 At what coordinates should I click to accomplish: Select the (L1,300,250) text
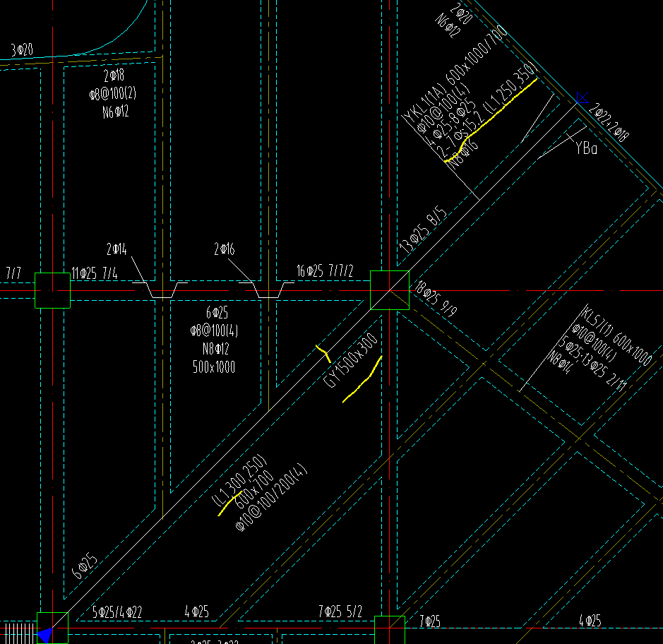click(x=239, y=480)
